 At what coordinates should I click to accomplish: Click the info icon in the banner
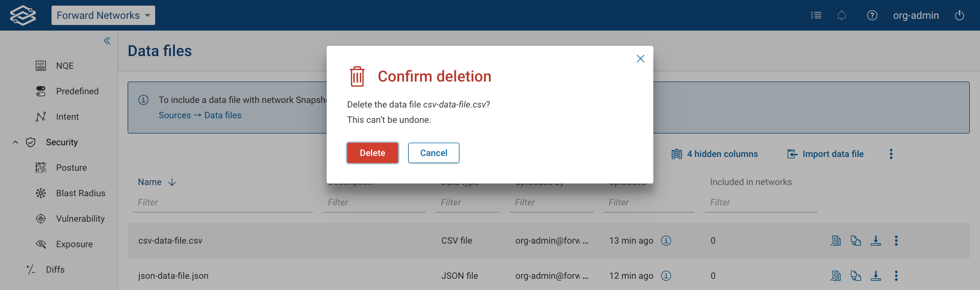click(143, 100)
